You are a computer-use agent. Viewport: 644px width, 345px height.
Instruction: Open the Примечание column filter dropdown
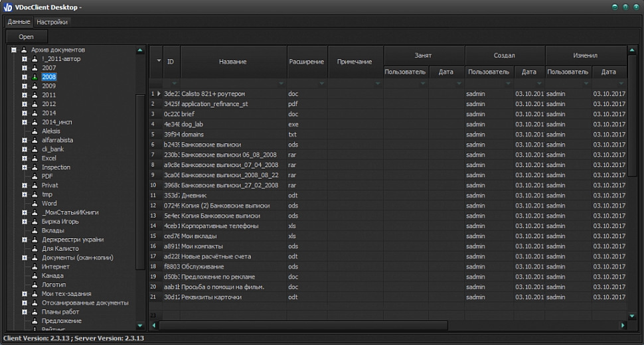click(378, 84)
